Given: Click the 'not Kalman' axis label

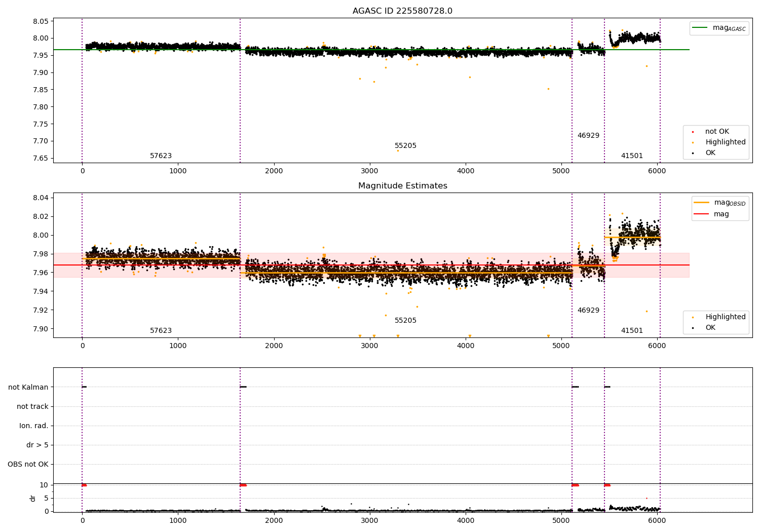Looking at the screenshot, I should click(28, 388).
